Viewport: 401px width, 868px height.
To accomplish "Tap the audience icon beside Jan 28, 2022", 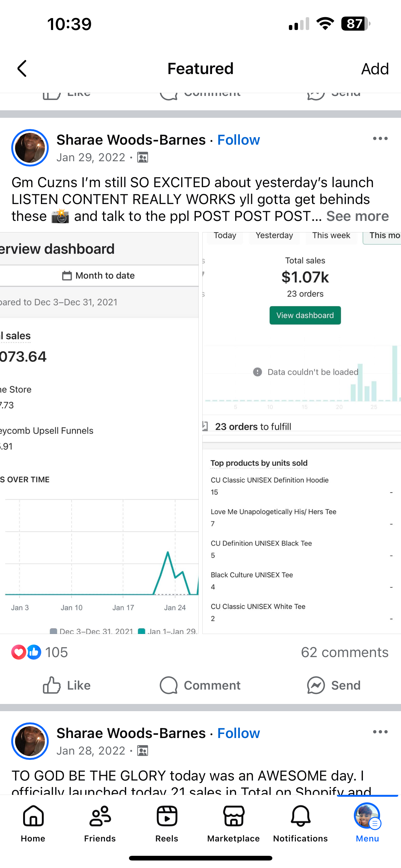I will pyautogui.click(x=143, y=751).
